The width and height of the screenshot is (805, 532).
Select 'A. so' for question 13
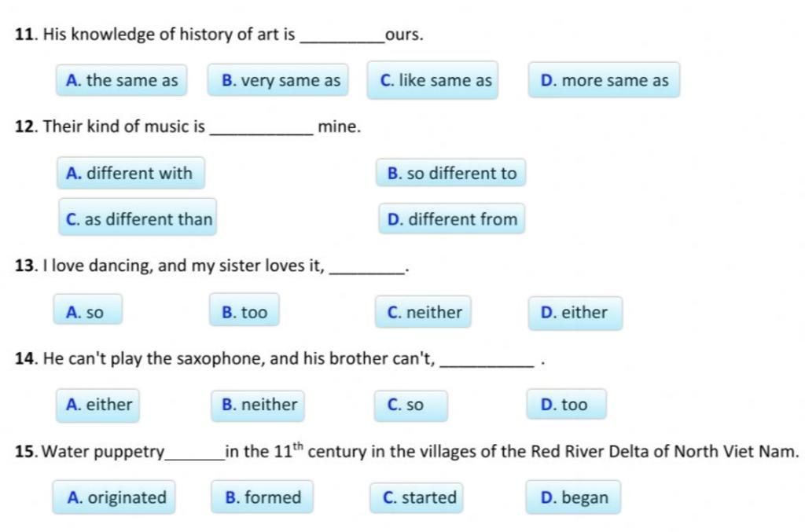click(88, 311)
